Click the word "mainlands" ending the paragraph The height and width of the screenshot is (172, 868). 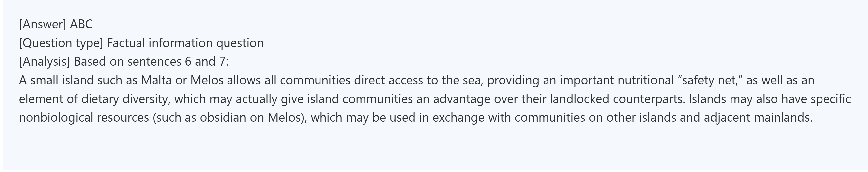click(x=782, y=118)
